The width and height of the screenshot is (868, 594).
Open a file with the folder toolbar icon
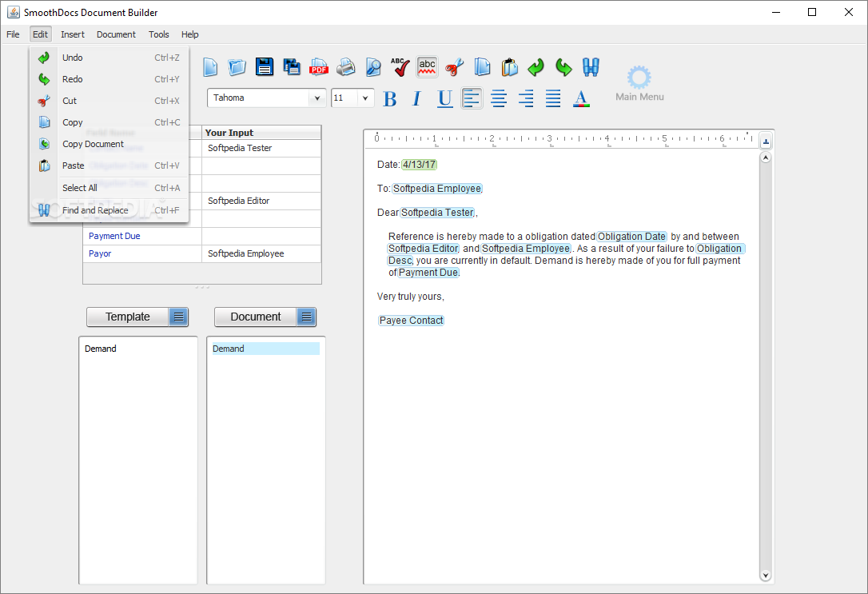pyautogui.click(x=237, y=67)
